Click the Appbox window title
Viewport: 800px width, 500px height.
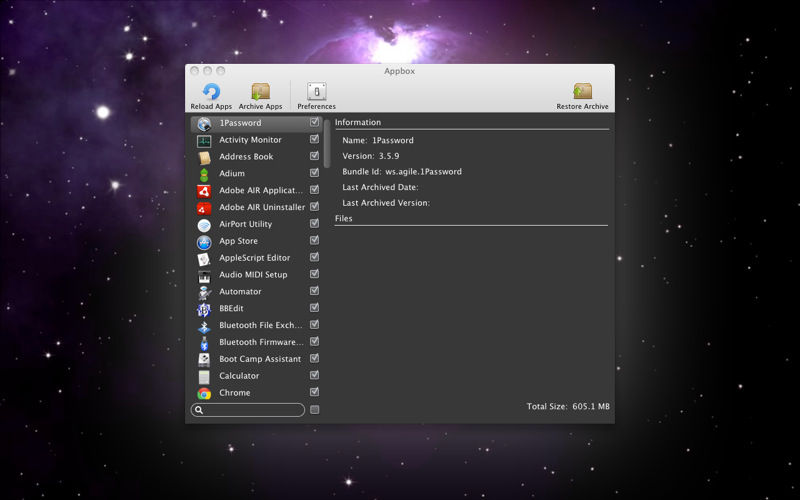(399, 71)
